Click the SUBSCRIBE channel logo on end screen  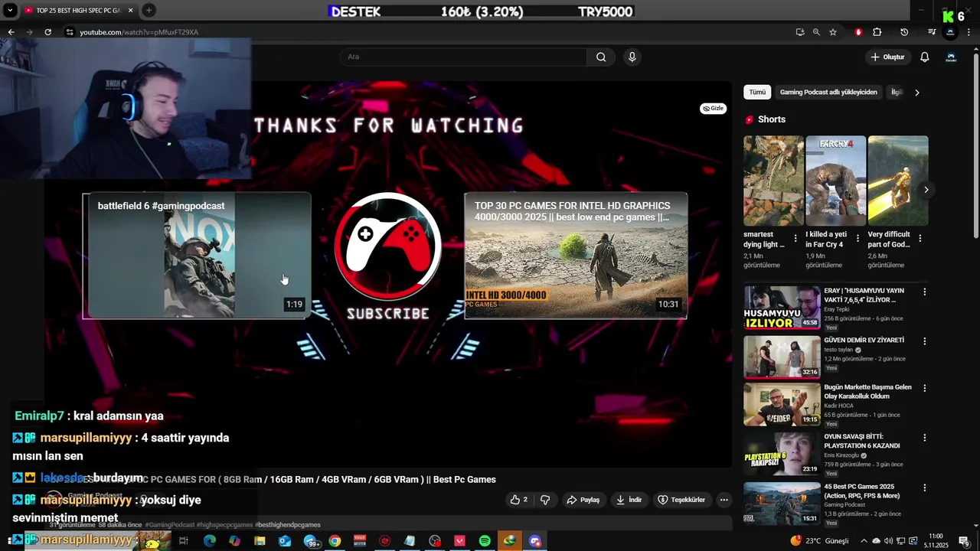[x=388, y=246]
